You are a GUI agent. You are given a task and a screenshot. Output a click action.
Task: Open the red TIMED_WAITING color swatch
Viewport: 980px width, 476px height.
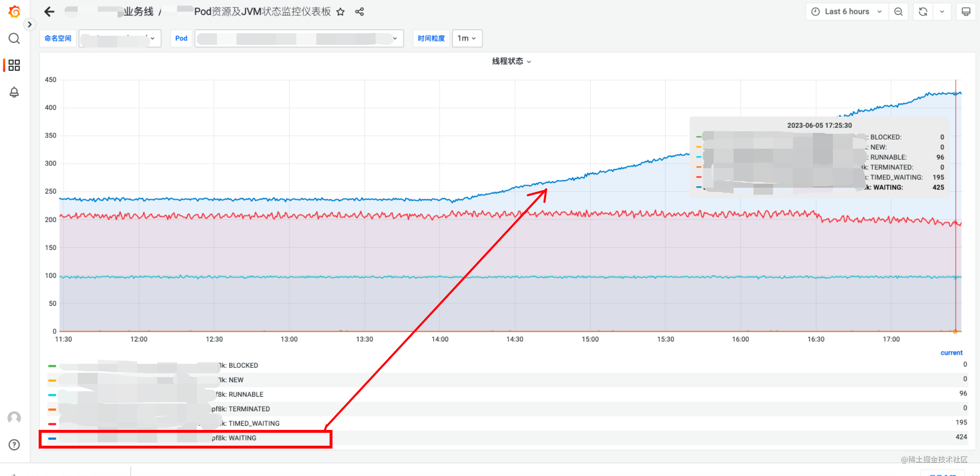pyautogui.click(x=52, y=424)
